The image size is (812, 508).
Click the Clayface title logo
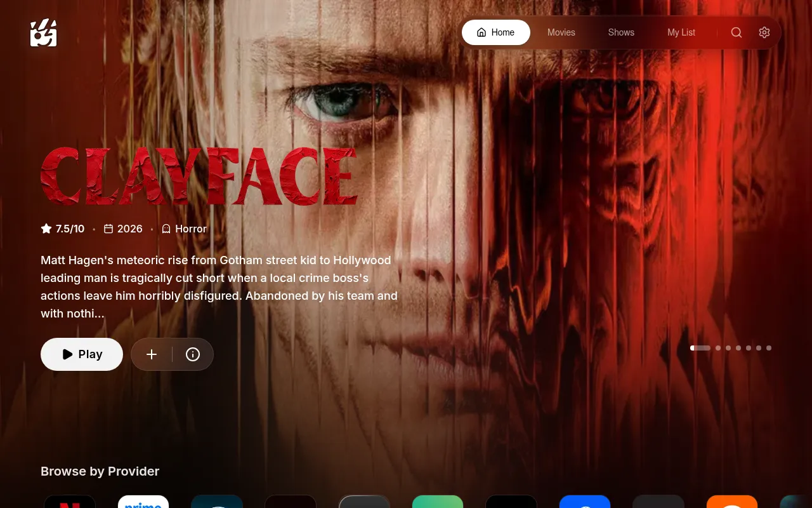click(x=199, y=176)
